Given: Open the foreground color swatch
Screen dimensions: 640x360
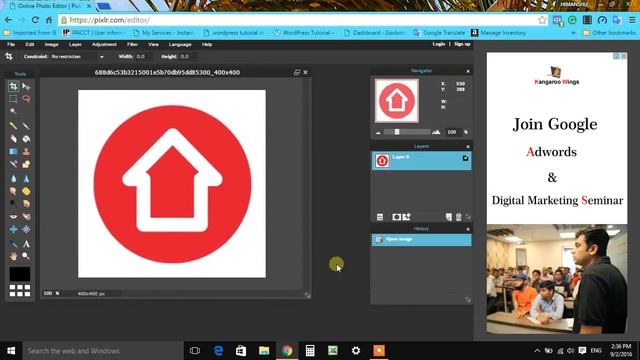Looking at the screenshot, I should 20,274.
